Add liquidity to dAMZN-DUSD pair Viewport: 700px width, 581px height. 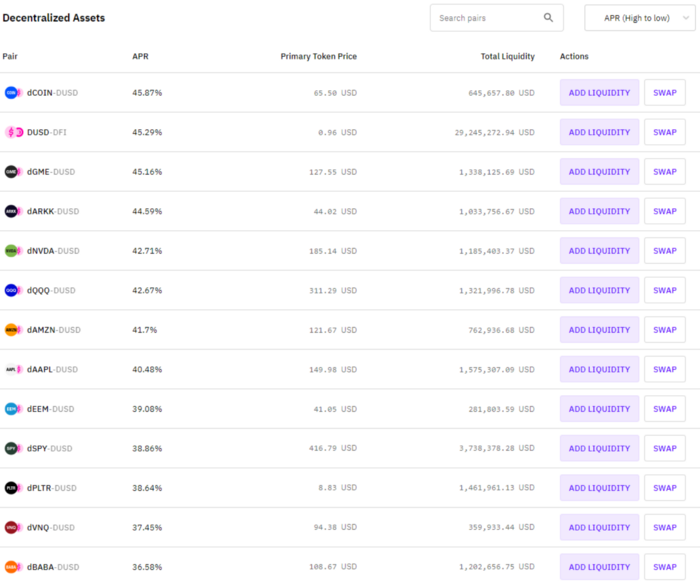(x=599, y=330)
